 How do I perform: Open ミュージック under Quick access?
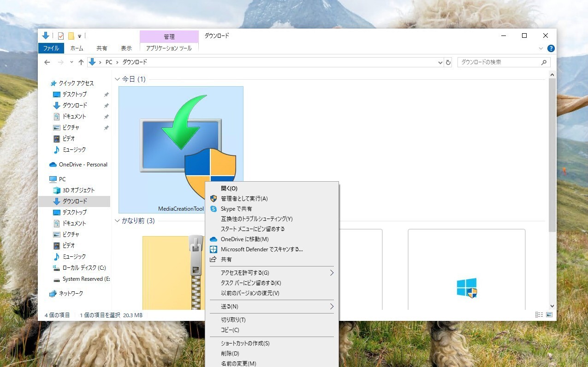pyautogui.click(x=74, y=150)
